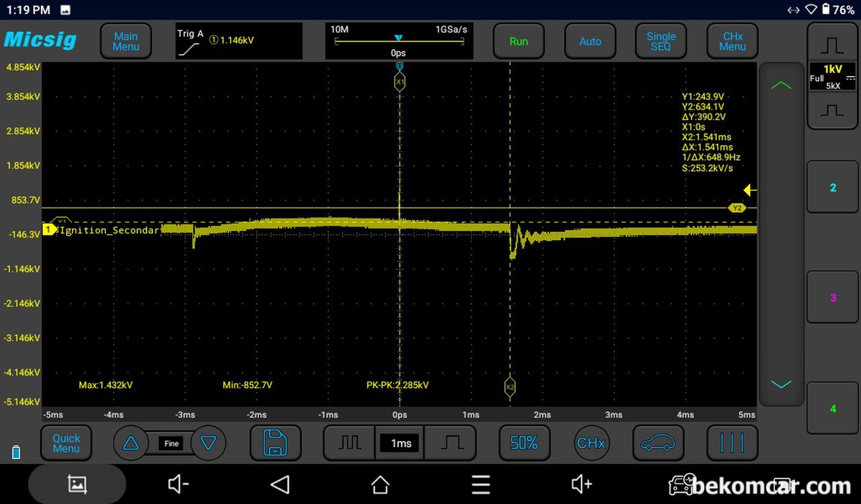Viewport: 861px width, 504px height.
Task: Tap the PK-PK:2.285kV measurement
Action: (398, 386)
